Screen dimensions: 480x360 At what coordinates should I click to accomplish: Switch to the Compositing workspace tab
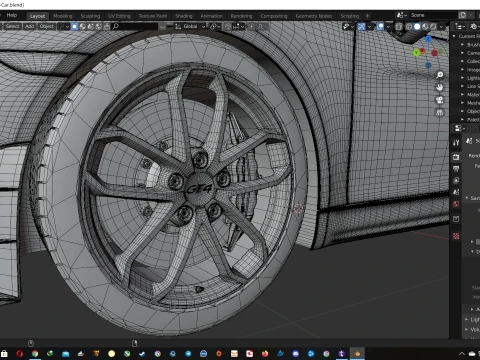tap(274, 16)
